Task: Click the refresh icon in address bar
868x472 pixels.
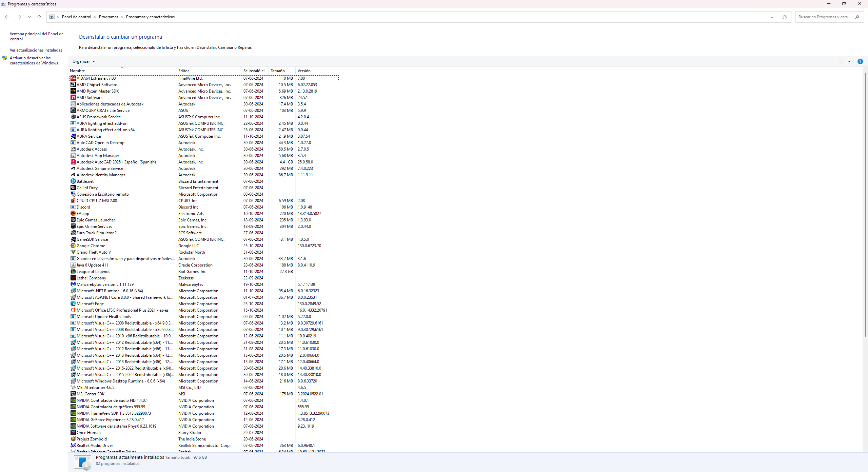Action: pyautogui.click(x=784, y=17)
